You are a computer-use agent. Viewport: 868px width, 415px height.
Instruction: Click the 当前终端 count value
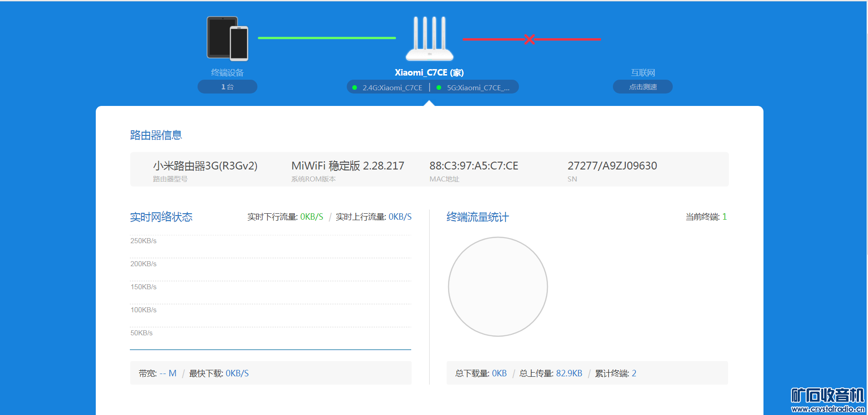click(724, 217)
